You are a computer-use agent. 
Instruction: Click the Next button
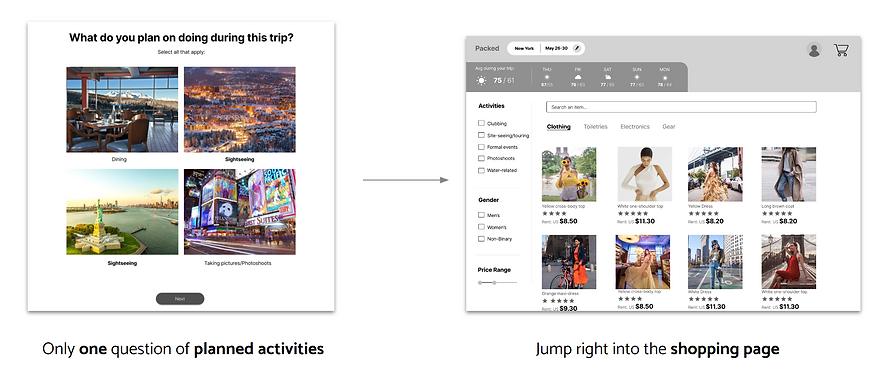(x=180, y=299)
